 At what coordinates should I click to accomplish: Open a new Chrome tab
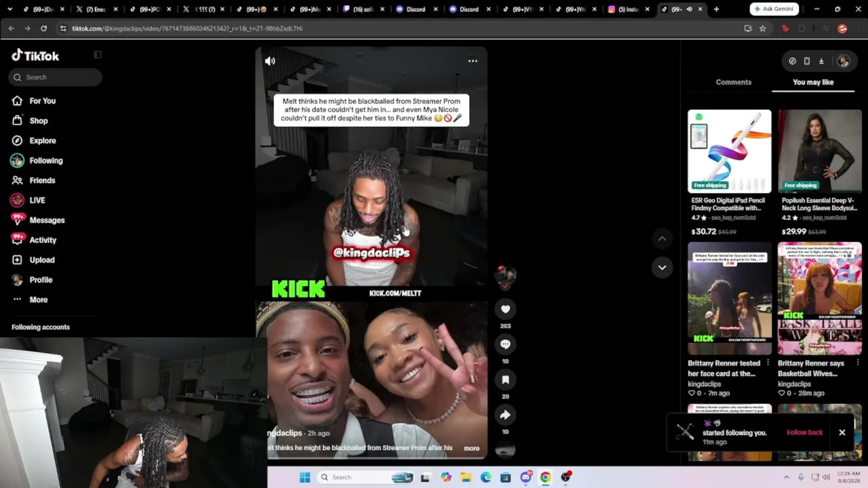(x=716, y=9)
